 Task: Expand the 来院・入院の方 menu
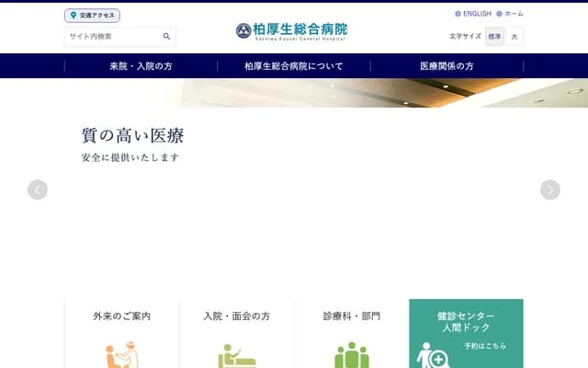[x=141, y=66]
